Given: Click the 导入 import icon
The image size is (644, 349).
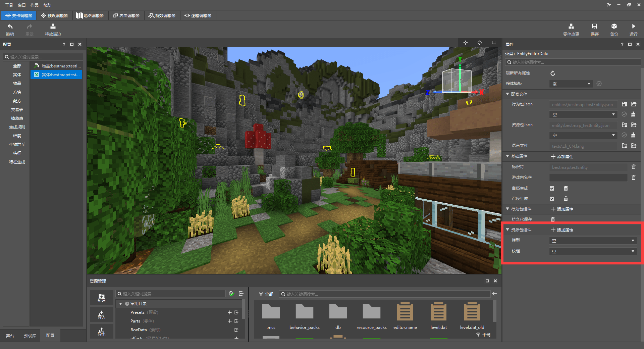Looking at the screenshot, I should (101, 314).
